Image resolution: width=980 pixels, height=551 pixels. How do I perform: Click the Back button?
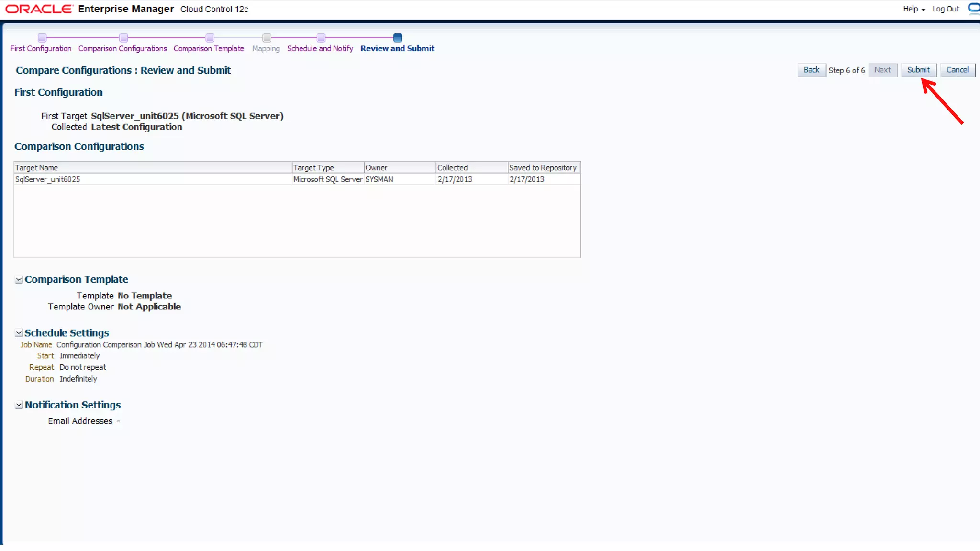coord(811,70)
